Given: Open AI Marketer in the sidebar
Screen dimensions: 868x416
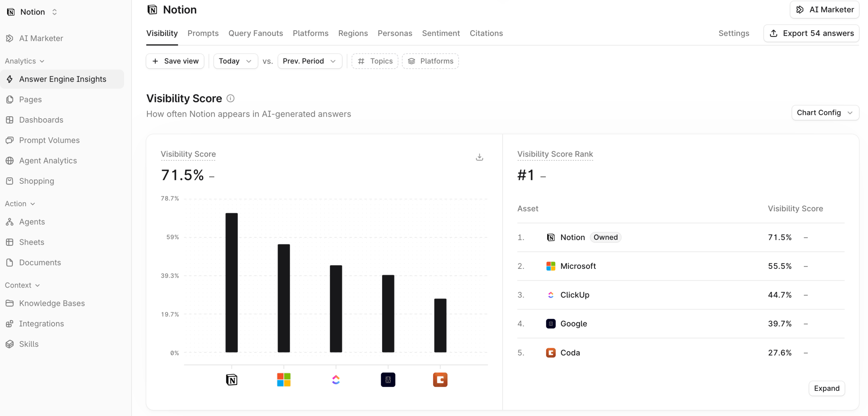Looking at the screenshot, I should pos(62,38).
